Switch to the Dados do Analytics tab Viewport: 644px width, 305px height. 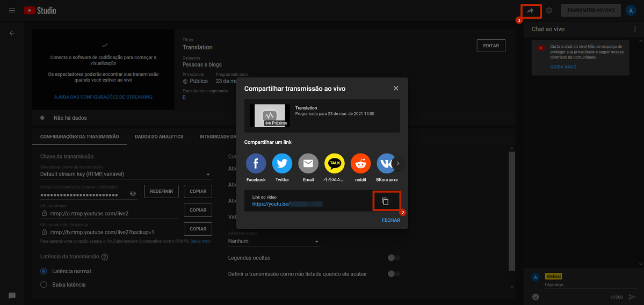pos(159,136)
